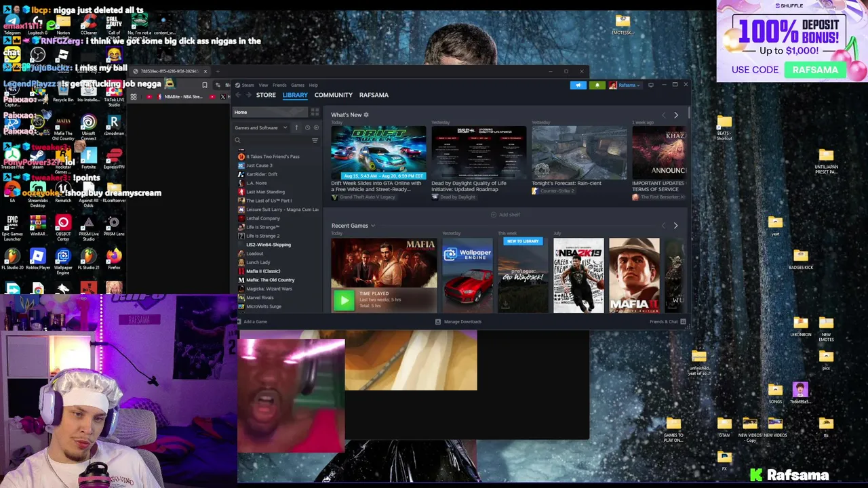Screen dimensions: 868x488
Task: Click the Add a Game plus icon
Action: pyautogui.click(x=238, y=321)
